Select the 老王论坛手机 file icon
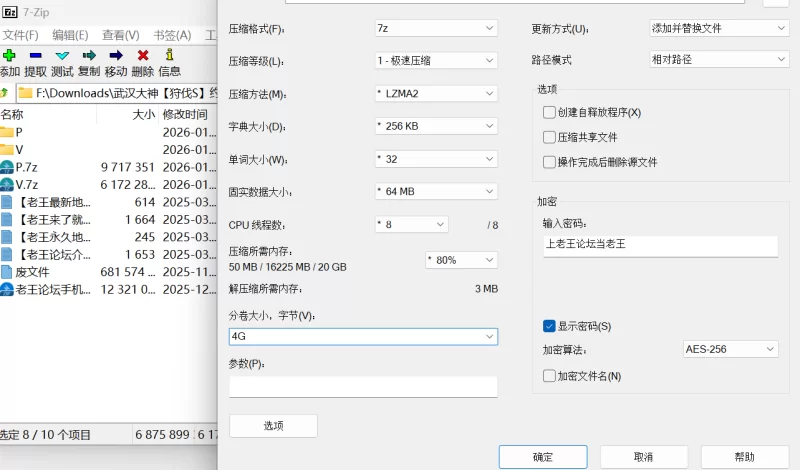 coord(7,289)
